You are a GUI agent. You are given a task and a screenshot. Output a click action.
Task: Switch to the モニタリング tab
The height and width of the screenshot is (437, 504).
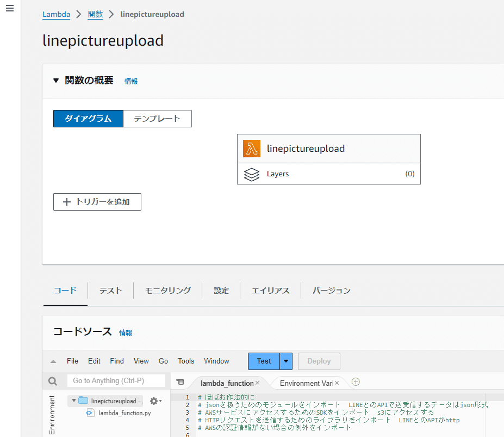coord(168,291)
